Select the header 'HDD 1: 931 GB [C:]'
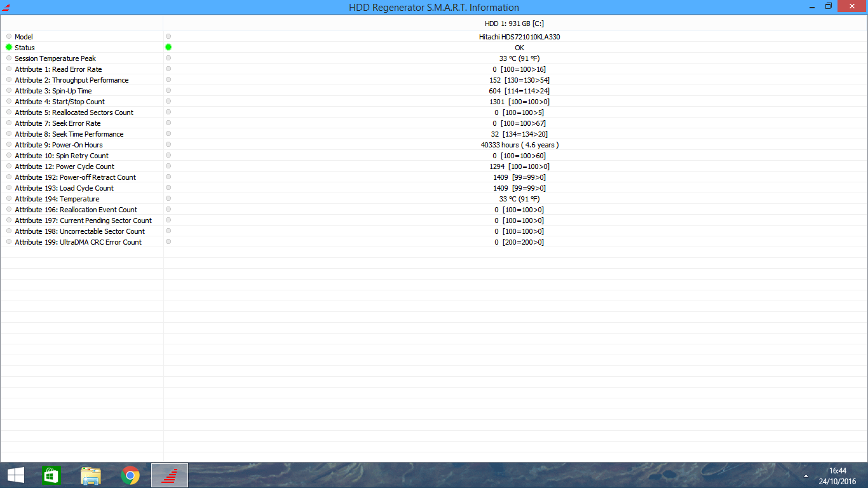The height and width of the screenshot is (488, 868). click(514, 24)
